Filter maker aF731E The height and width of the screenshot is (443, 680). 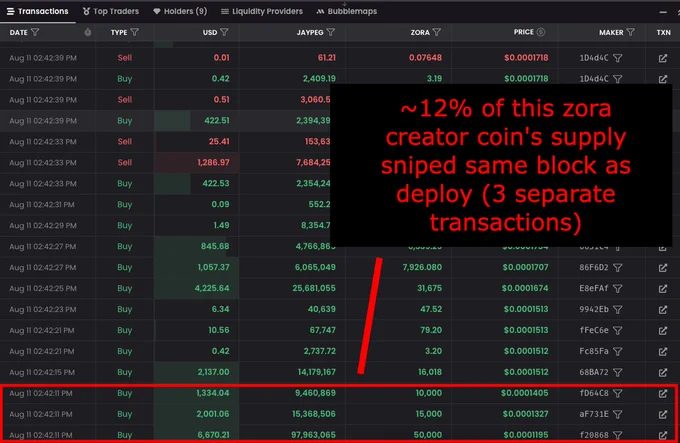coord(618,414)
